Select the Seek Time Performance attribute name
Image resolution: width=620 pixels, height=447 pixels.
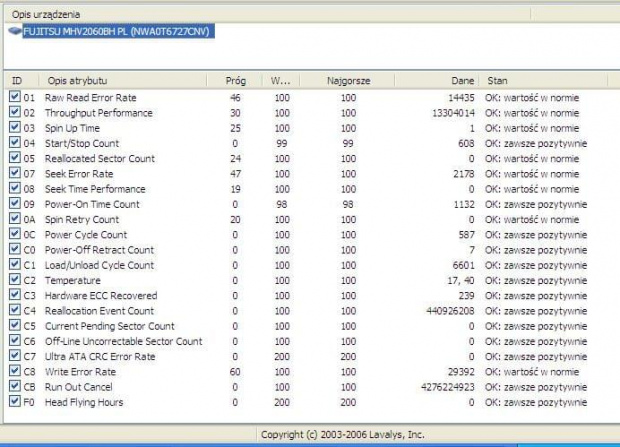pyautogui.click(x=95, y=189)
